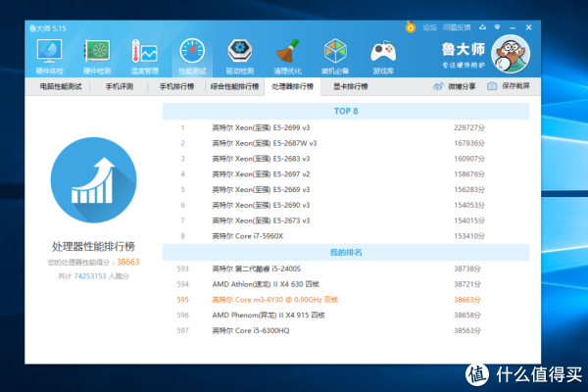The image size is (588, 392).
Task: Open 驱动检测 driver detection icon
Action: point(240,56)
